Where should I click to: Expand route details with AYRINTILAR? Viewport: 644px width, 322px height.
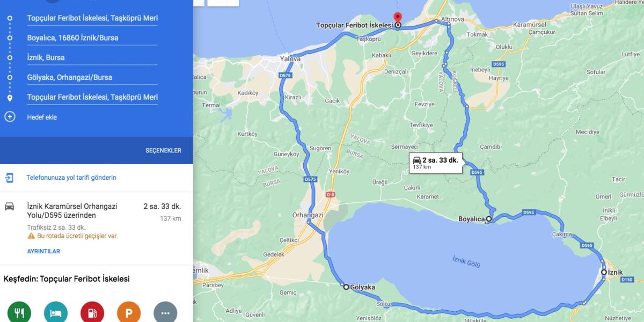pos(43,251)
